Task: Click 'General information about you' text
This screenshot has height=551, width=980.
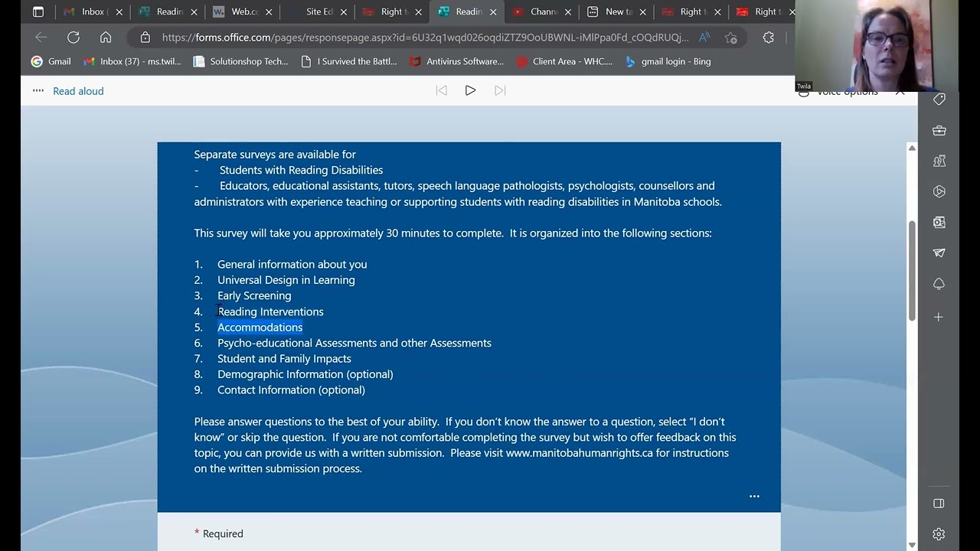Action: (292, 264)
